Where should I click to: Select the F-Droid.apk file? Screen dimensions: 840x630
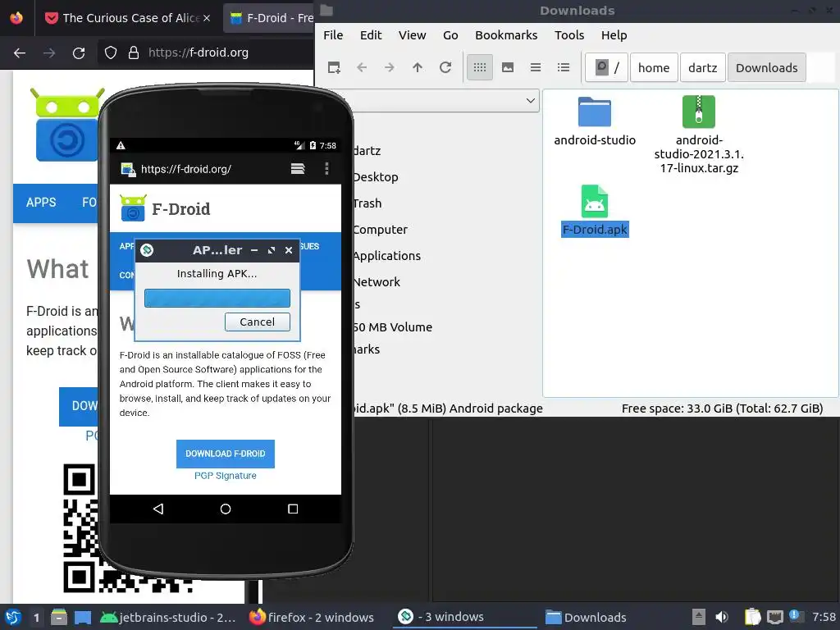tap(595, 211)
